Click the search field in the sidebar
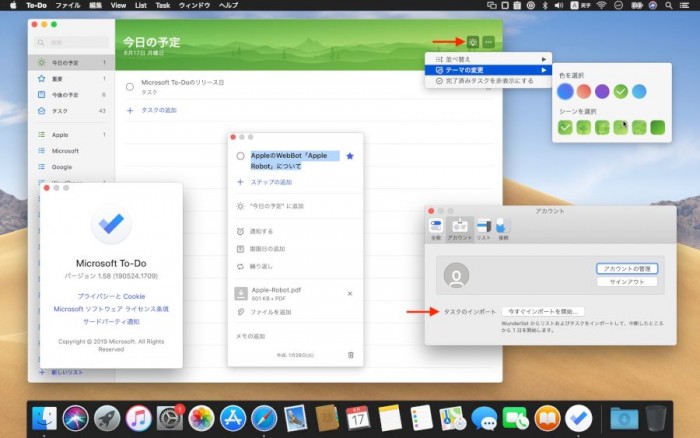The width and height of the screenshot is (700, 438). coord(70,43)
